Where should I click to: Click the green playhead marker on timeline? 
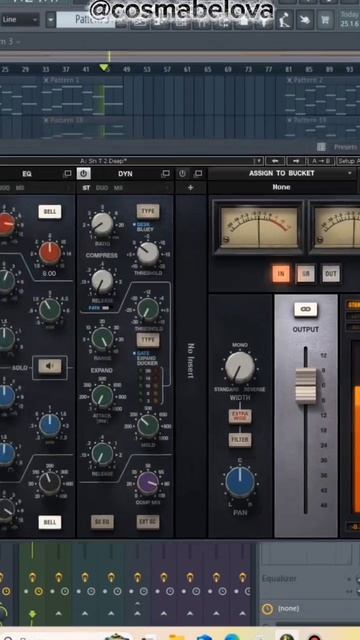coord(104,68)
